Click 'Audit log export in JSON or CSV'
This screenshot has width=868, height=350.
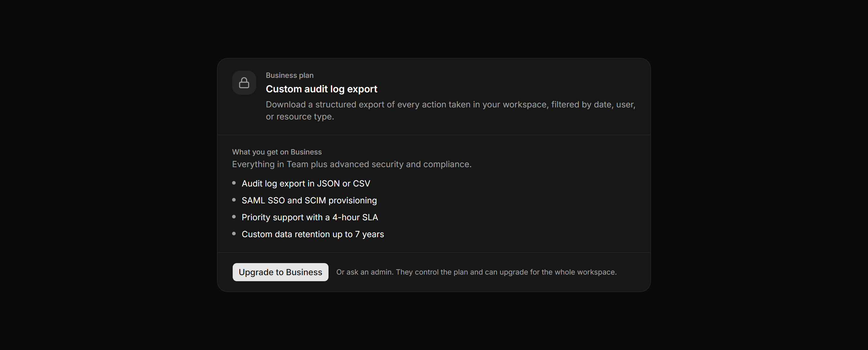point(306,183)
